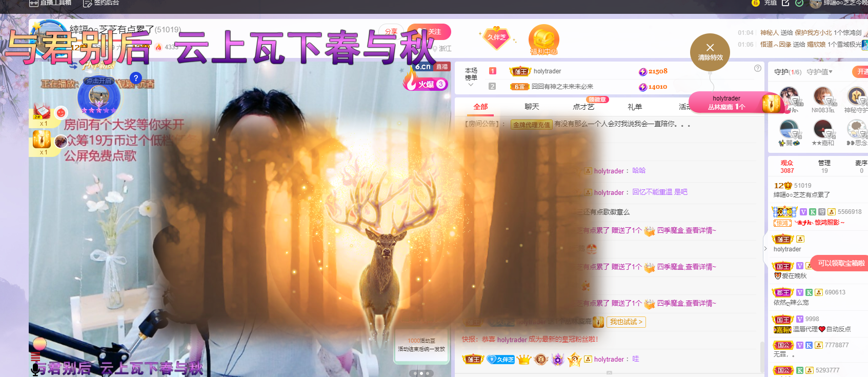
Task: Switch to the 观众 3087 audience tab
Action: (787, 167)
